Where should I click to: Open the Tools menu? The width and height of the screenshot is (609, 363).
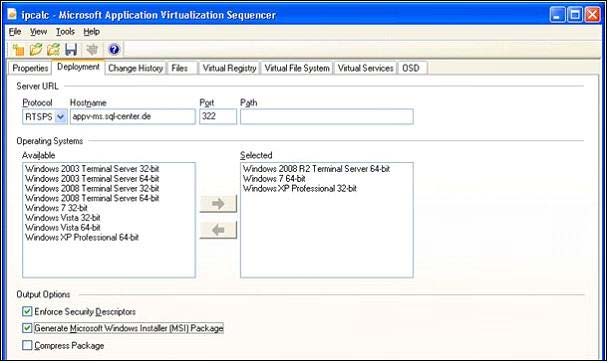coord(65,32)
